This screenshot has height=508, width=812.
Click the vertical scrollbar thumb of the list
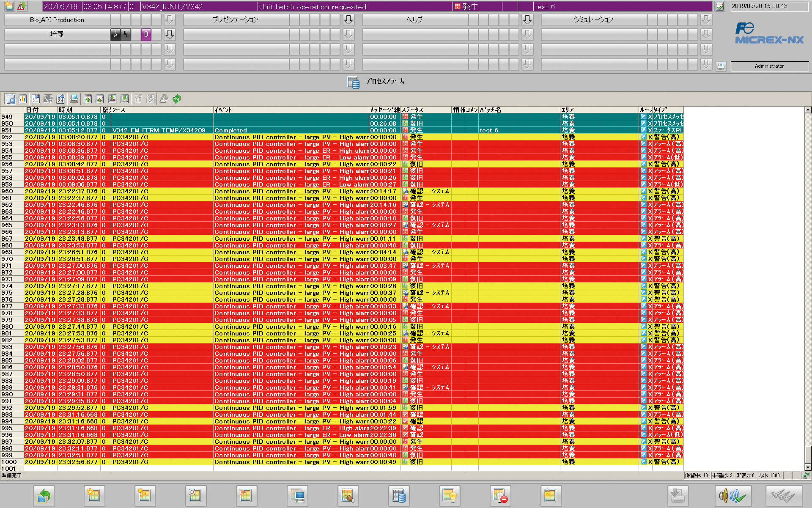point(808,456)
